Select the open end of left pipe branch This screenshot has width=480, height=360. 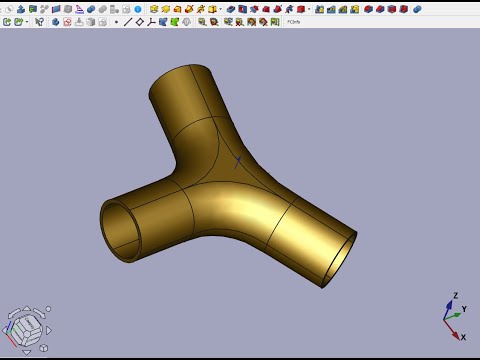tap(121, 231)
